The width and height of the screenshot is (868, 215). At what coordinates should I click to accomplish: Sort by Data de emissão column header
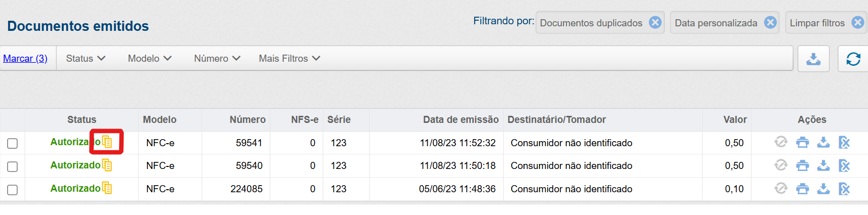click(x=461, y=120)
